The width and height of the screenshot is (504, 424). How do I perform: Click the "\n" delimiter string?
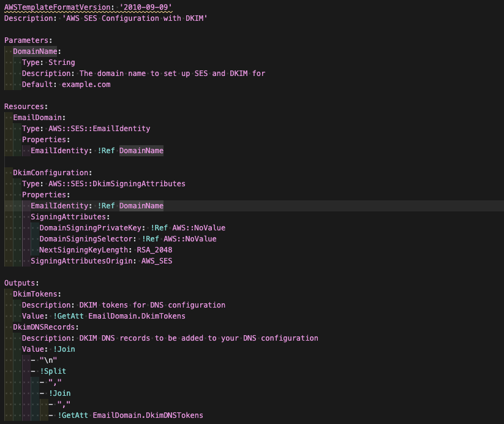[48, 360]
